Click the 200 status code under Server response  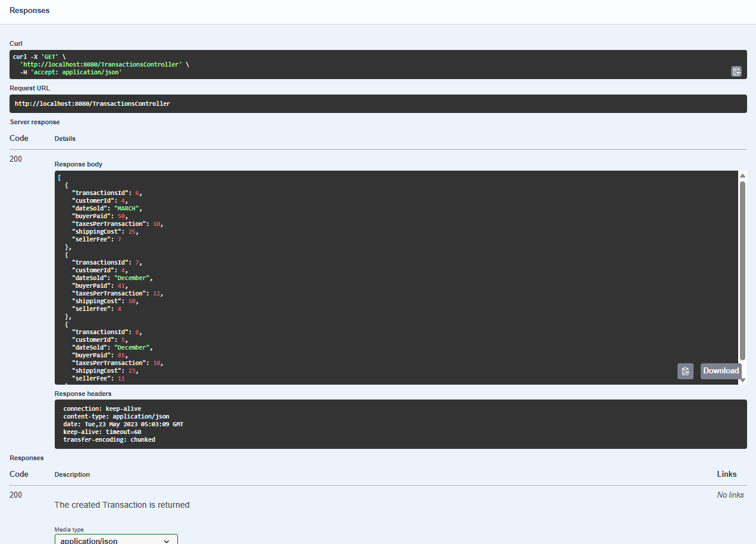tap(15, 159)
